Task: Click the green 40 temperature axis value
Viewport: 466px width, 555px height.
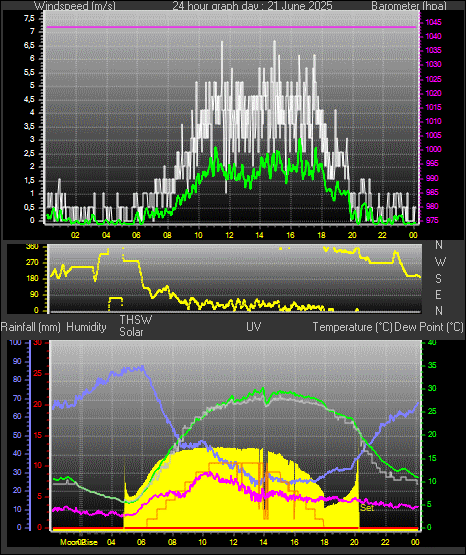Action: (432, 342)
